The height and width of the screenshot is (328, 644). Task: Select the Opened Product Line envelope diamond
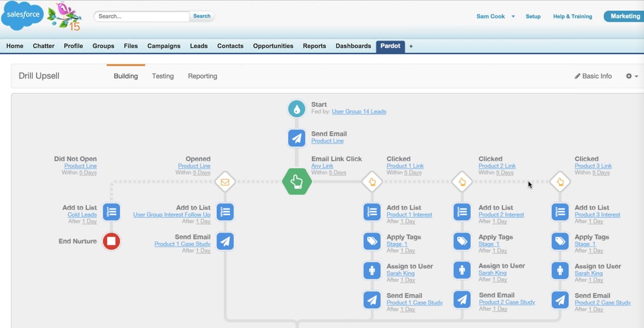(x=225, y=182)
